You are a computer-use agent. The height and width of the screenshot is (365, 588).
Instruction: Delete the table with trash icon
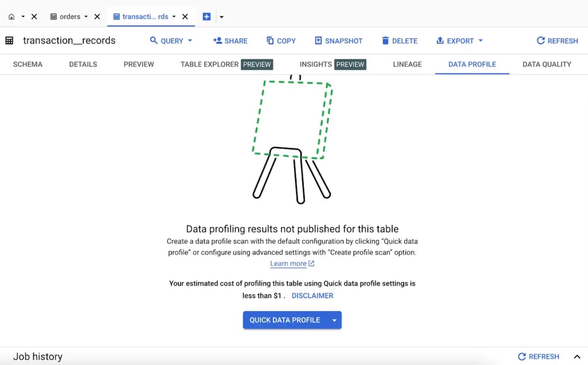pos(386,40)
